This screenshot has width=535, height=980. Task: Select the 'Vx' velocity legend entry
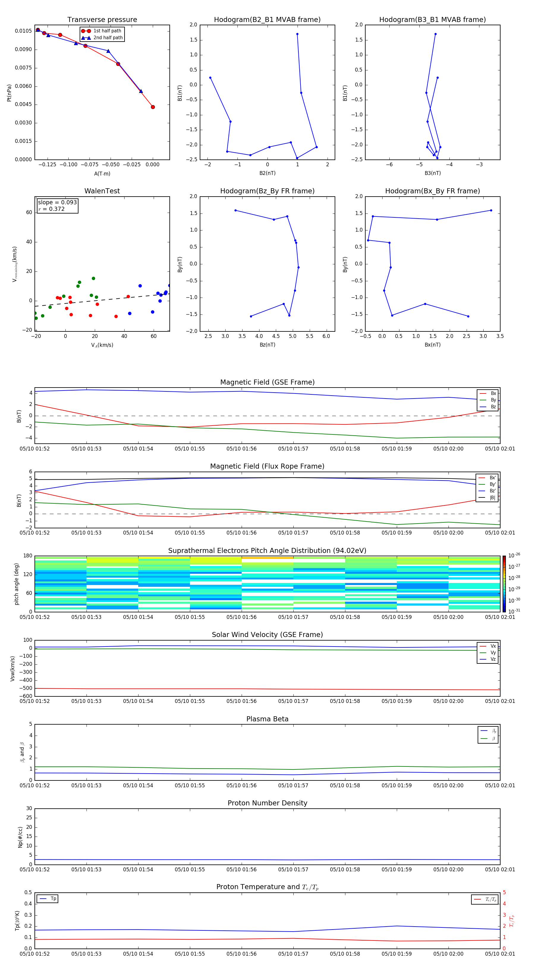point(488,647)
